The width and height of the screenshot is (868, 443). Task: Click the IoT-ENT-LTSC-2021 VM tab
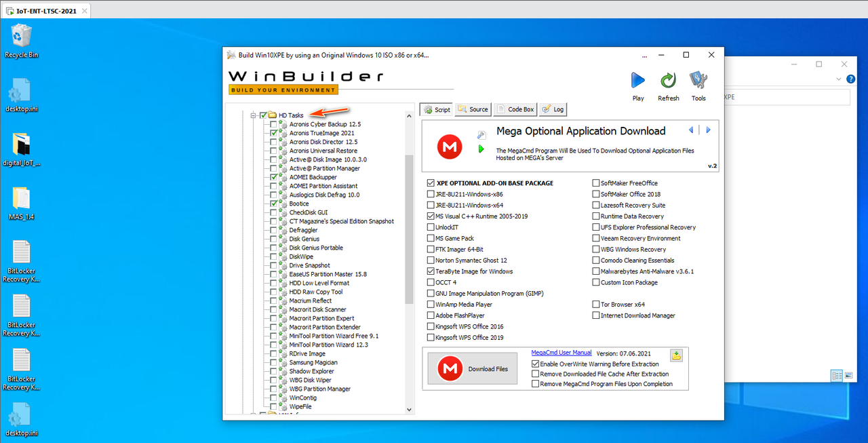point(46,11)
